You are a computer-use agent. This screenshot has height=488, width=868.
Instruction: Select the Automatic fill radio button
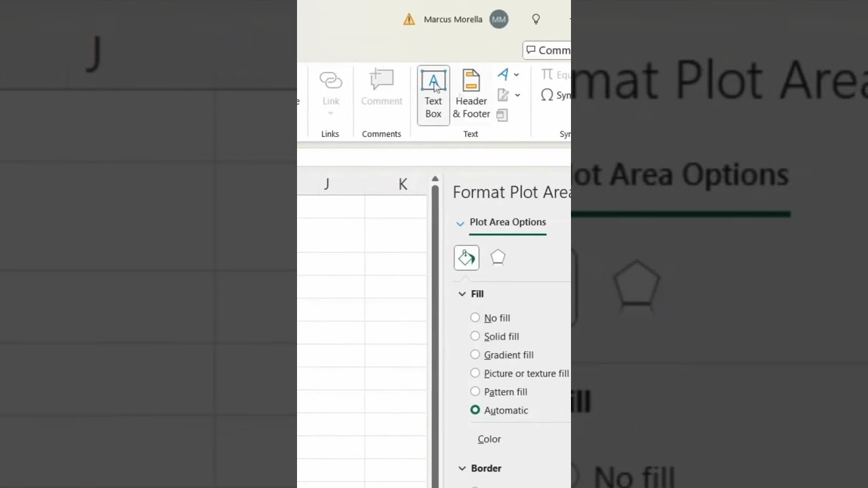tap(475, 409)
